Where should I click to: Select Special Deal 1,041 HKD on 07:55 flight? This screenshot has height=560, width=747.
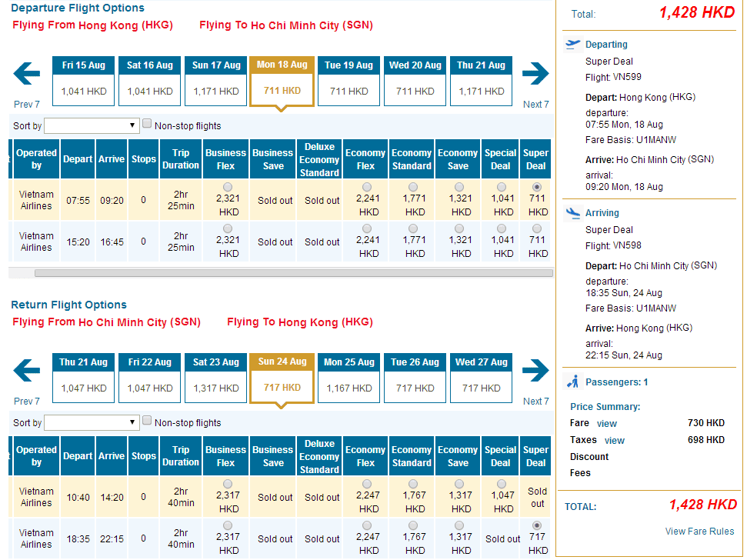(501, 187)
